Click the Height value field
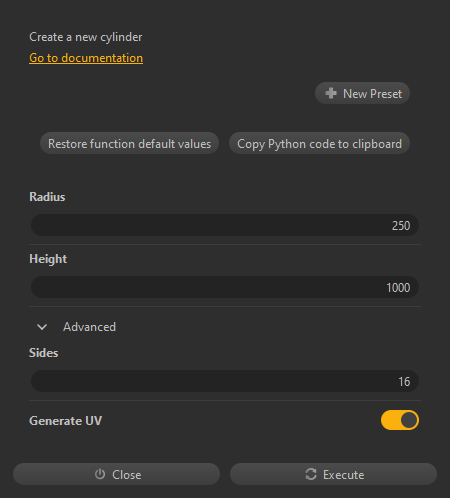This screenshot has width=450, height=498. [225, 287]
